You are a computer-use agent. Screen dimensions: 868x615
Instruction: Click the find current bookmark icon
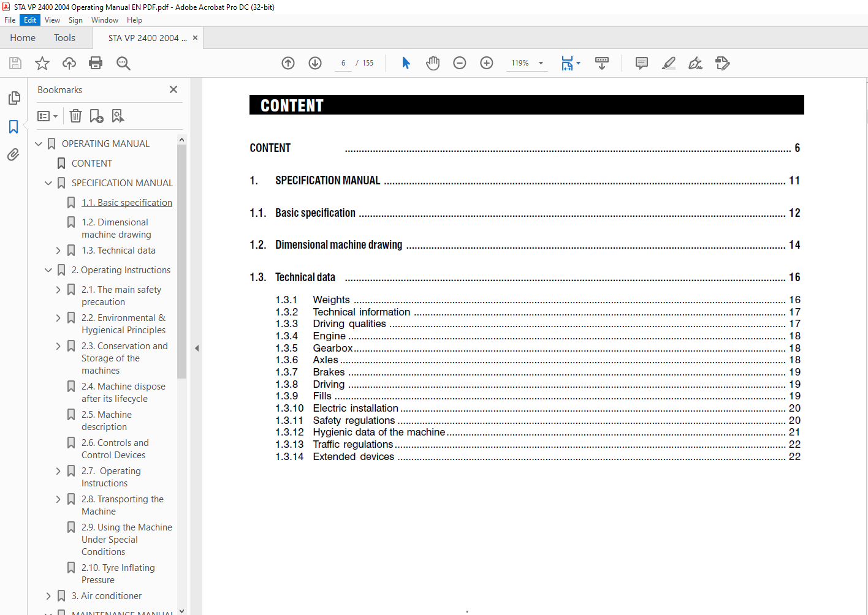[x=118, y=116]
